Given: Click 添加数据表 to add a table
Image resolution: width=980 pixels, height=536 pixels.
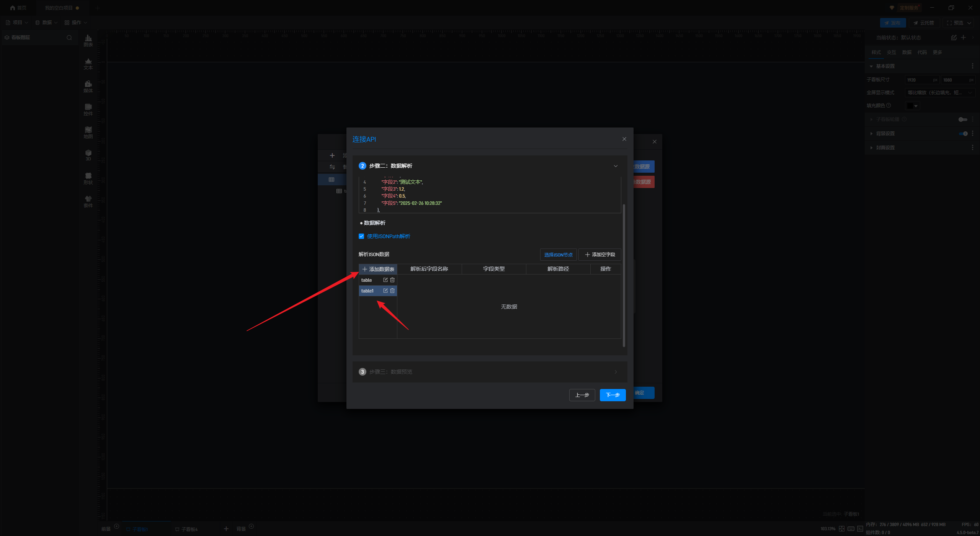Looking at the screenshot, I should [378, 269].
